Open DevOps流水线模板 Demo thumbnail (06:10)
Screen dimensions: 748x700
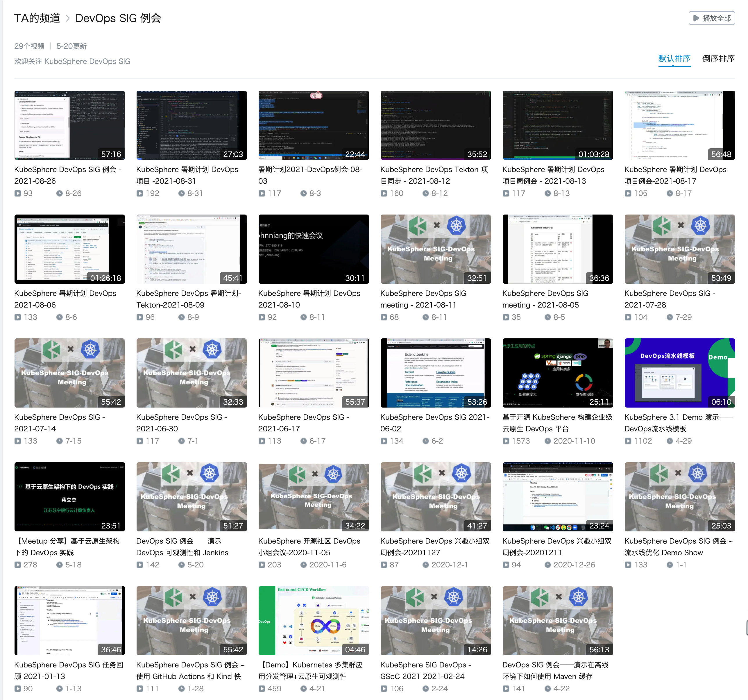(x=679, y=373)
